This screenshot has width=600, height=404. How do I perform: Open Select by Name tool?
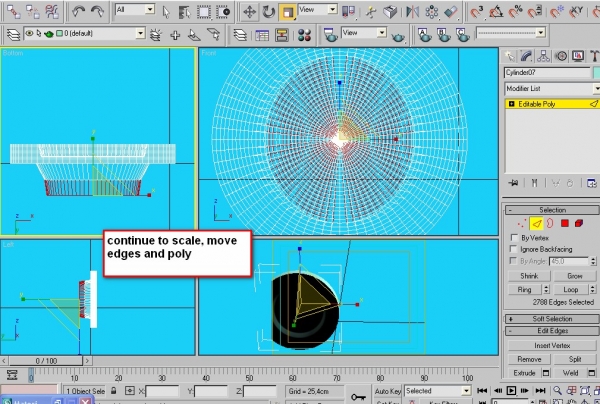184,12
